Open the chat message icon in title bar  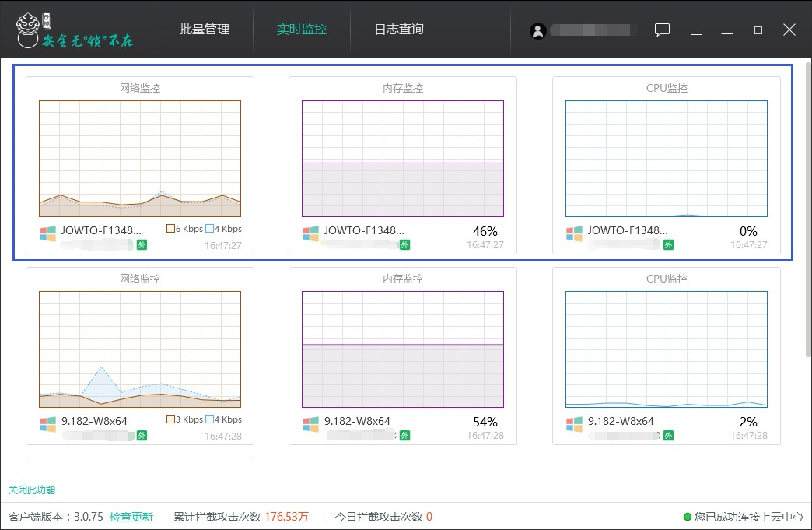point(662,30)
